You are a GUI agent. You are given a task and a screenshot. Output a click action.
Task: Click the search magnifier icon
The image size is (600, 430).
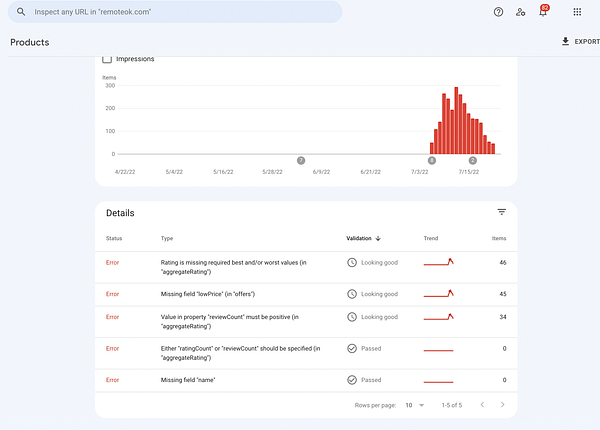coord(20,12)
